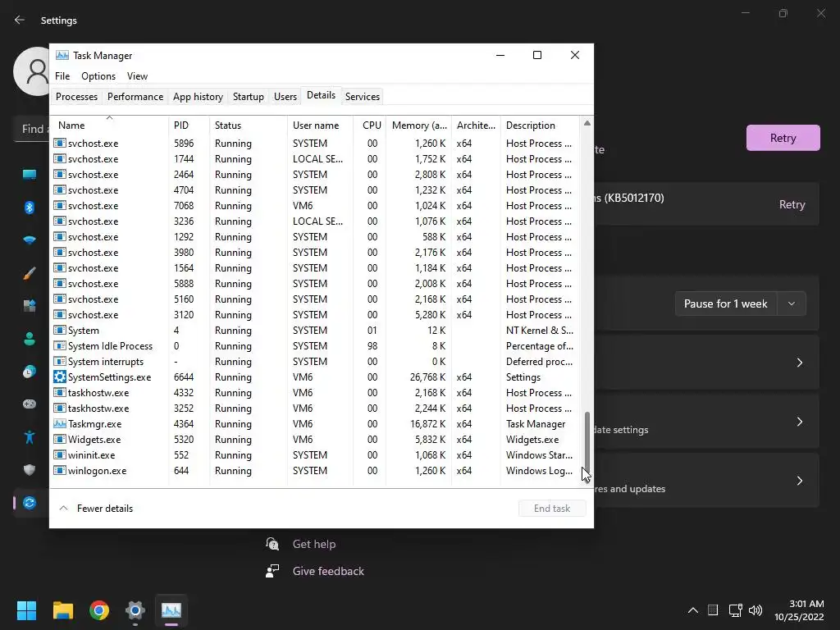Click the wininit.exe process icon
Screen dimensions: 840x630
(x=59, y=454)
